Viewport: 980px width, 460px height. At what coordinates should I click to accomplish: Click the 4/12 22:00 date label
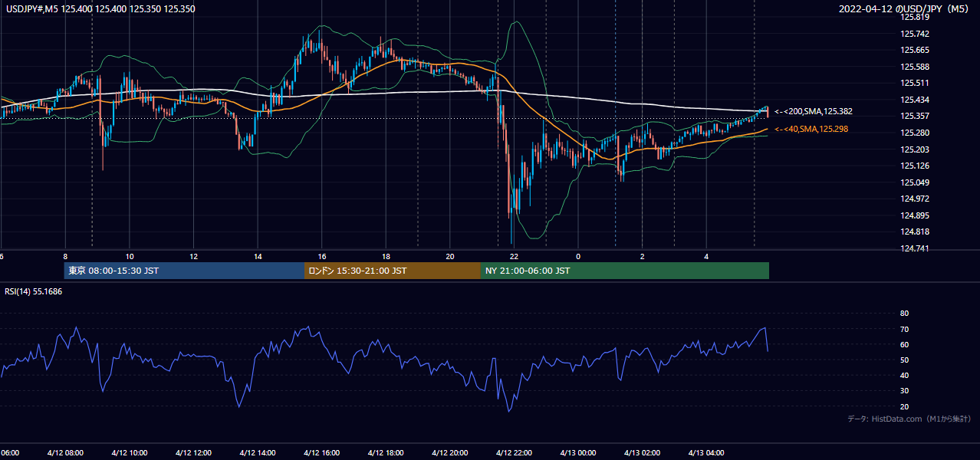[513, 453]
